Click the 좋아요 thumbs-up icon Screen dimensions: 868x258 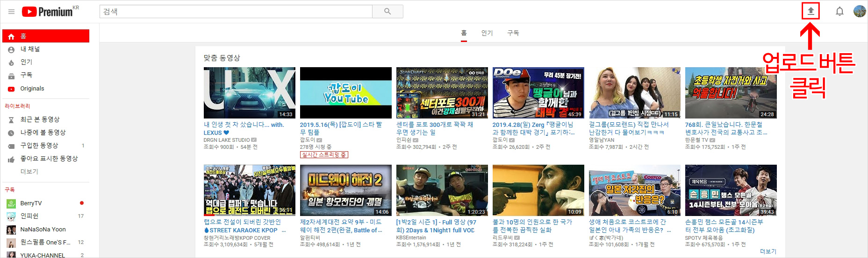pos(11,159)
